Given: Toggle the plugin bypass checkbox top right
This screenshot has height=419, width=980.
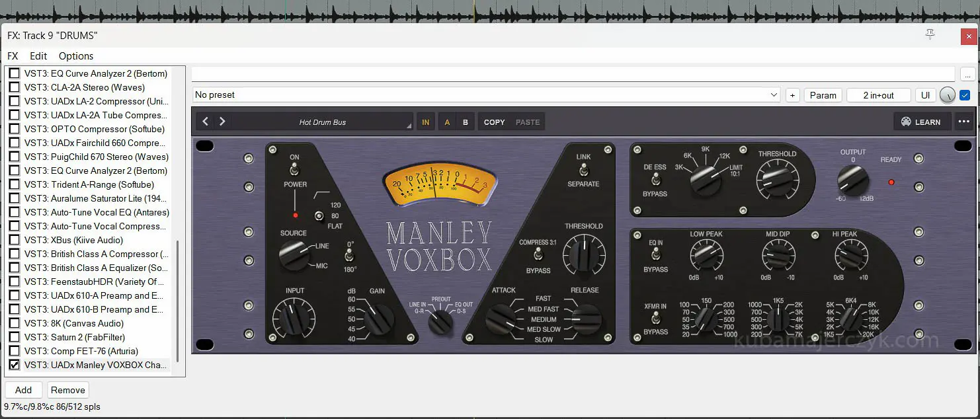Looking at the screenshot, I should click(x=965, y=95).
